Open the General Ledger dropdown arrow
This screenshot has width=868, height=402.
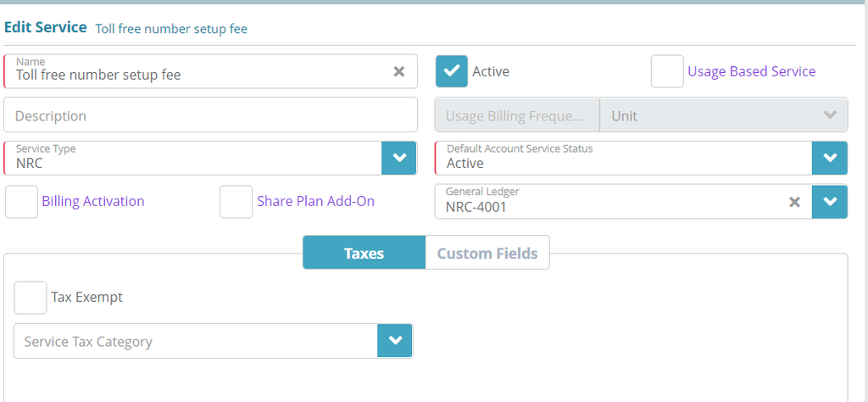pyautogui.click(x=830, y=202)
